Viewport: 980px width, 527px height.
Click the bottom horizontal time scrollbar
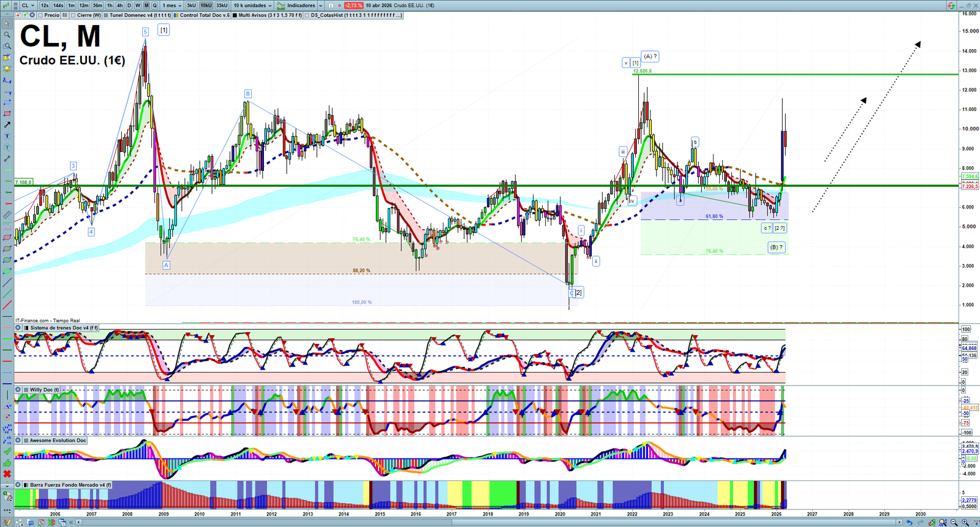pyautogui.click(x=490, y=522)
